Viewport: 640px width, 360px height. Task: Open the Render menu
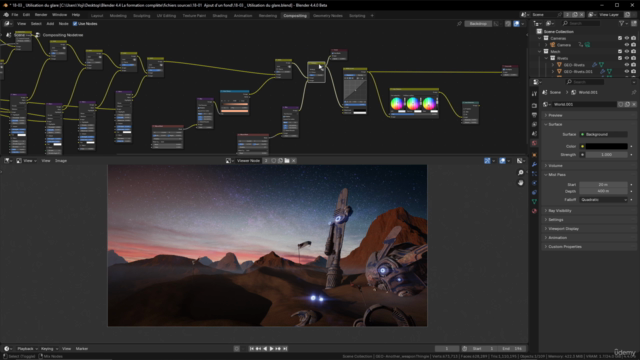(41, 15)
